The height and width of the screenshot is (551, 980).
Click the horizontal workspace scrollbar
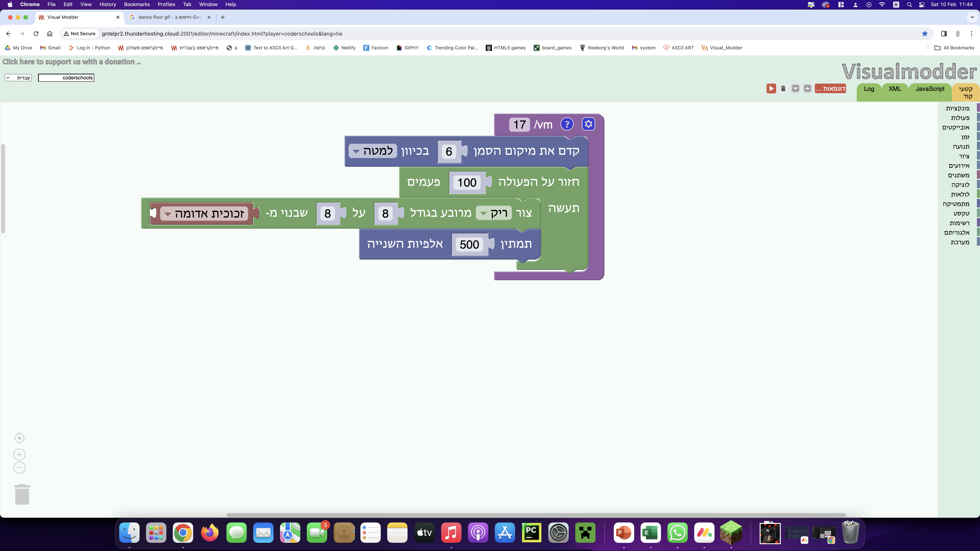(536, 515)
